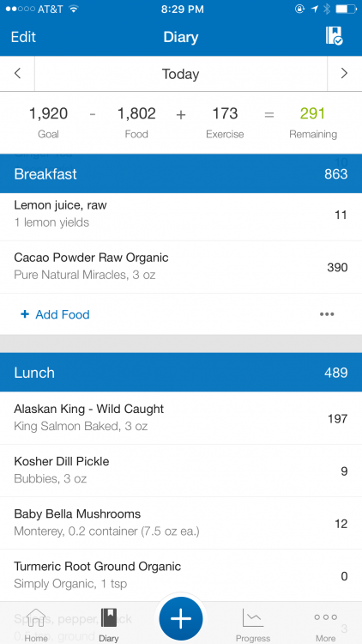The image size is (362, 644).
Task: Go to previous day arrow
Action: coord(17,74)
